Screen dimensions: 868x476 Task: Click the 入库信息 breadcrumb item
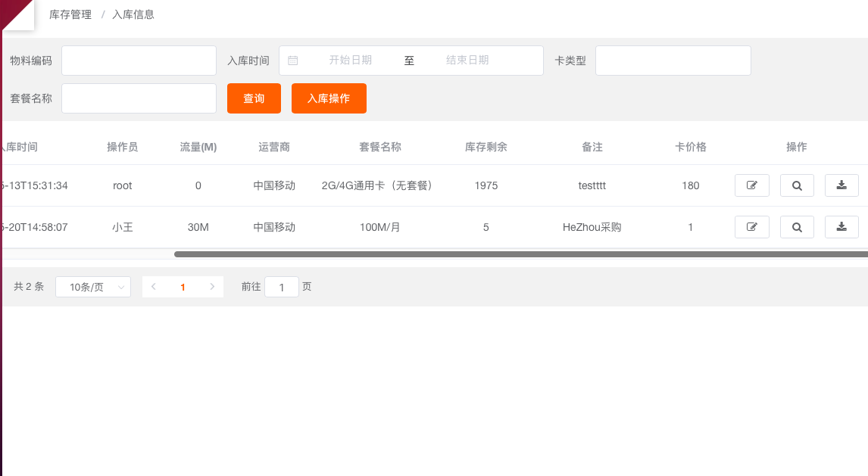click(x=133, y=14)
